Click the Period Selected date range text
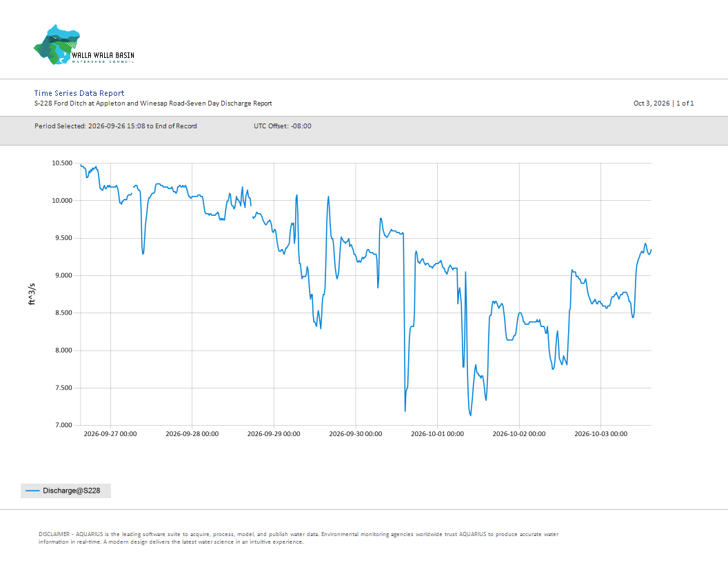This screenshot has width=728, height=563. pyautogui.click(x=116, y=126)
